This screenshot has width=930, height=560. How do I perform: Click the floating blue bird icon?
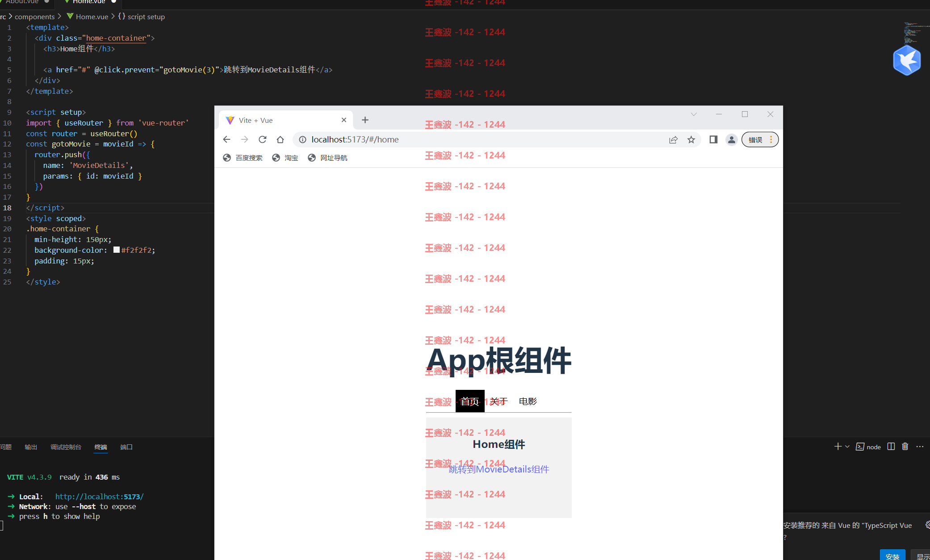point(907,60)
